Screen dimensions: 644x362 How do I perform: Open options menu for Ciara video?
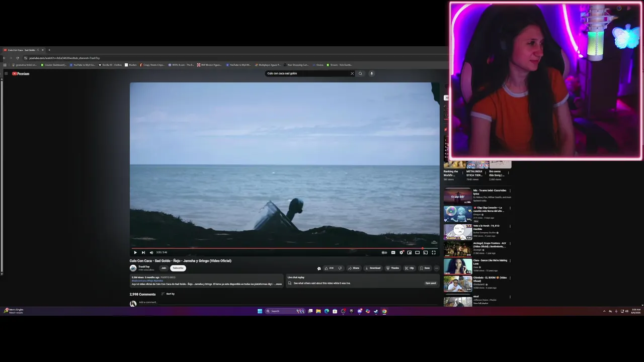point(510,261)
